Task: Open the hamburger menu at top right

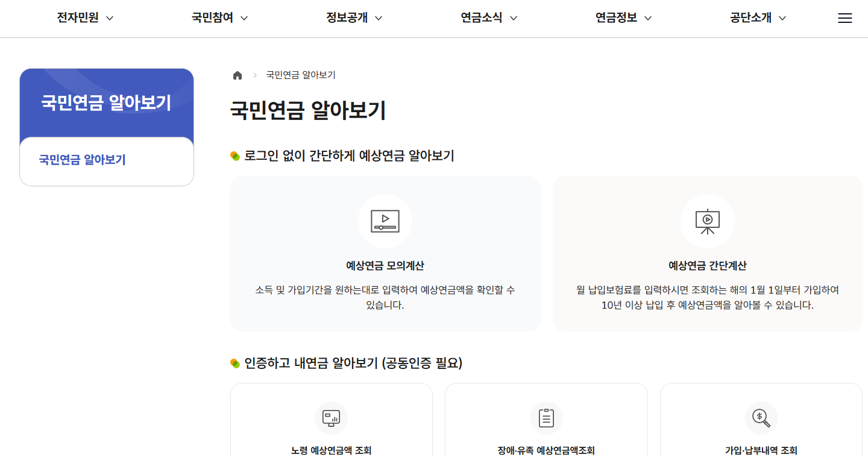Action: [x=844, y=18]
